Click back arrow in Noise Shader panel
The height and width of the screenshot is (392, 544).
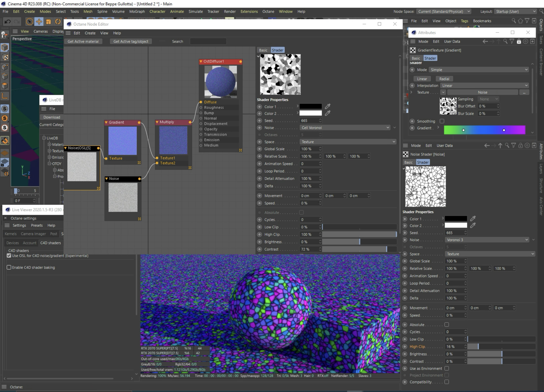[487, 146]
